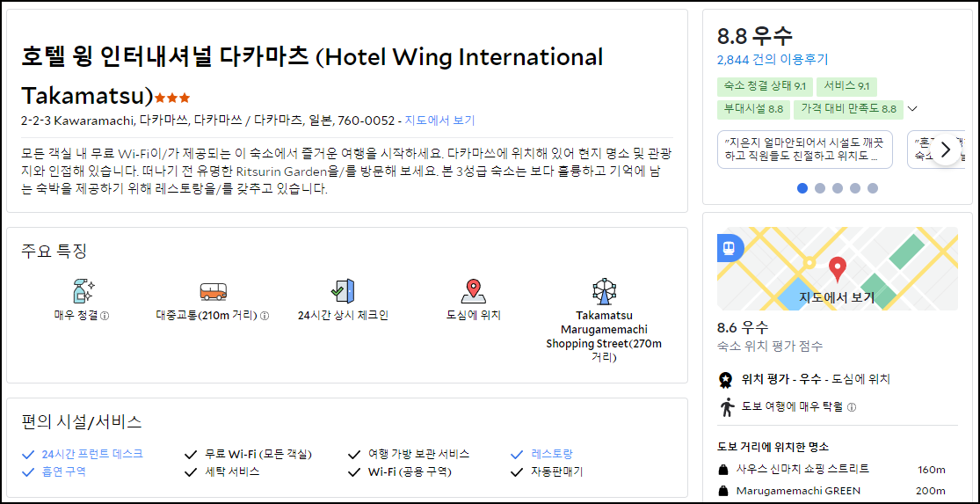Click the info icon beside 대중교통(210m 거리)

tap(265, 316)
